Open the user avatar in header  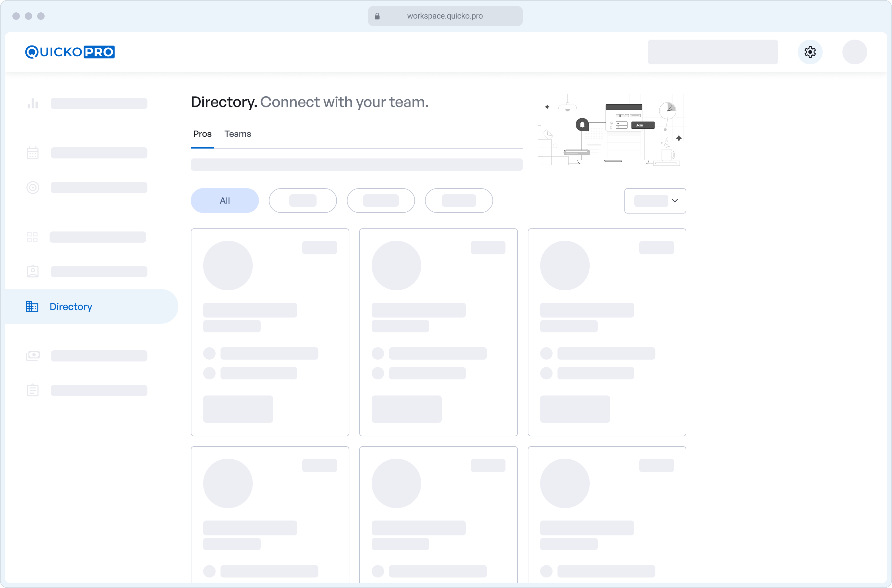click(854, 52)
